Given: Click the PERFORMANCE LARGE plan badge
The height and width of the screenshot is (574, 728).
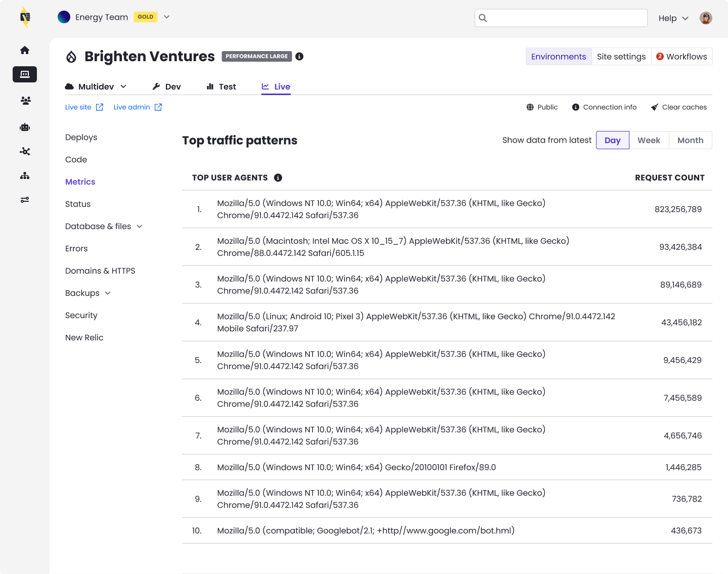Looking at the screenshot, I should (x=257, y=56).
